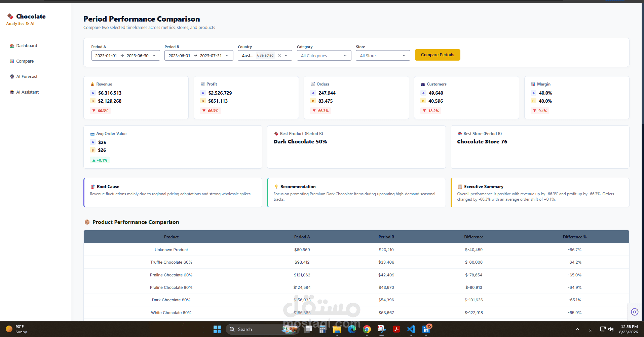Open the Dashboard page from sidebar
This screenshot has width=644, height=337.
tap(24, 46)
